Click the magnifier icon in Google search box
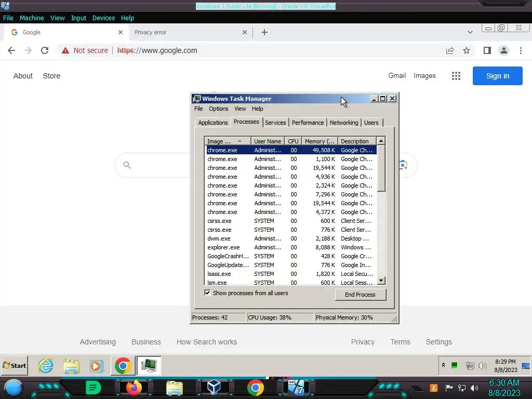Viewport: 532px width, 399px height. click(127, 165)
